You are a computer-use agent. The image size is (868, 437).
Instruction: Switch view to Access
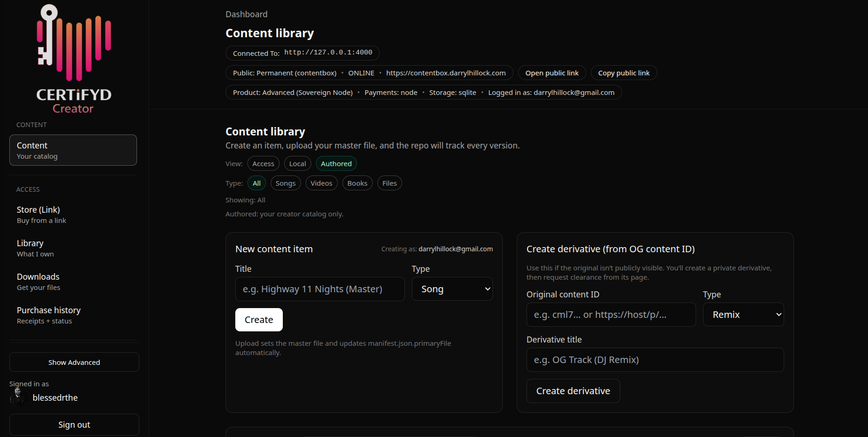[x=263, y=163]
